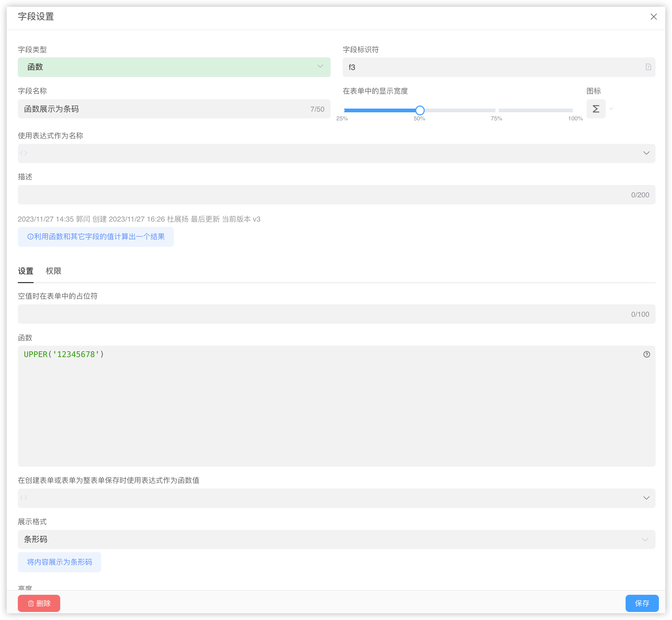Select the 设置 tab
This screenshot has height=620, width=672.
click(x=26, y=271)
